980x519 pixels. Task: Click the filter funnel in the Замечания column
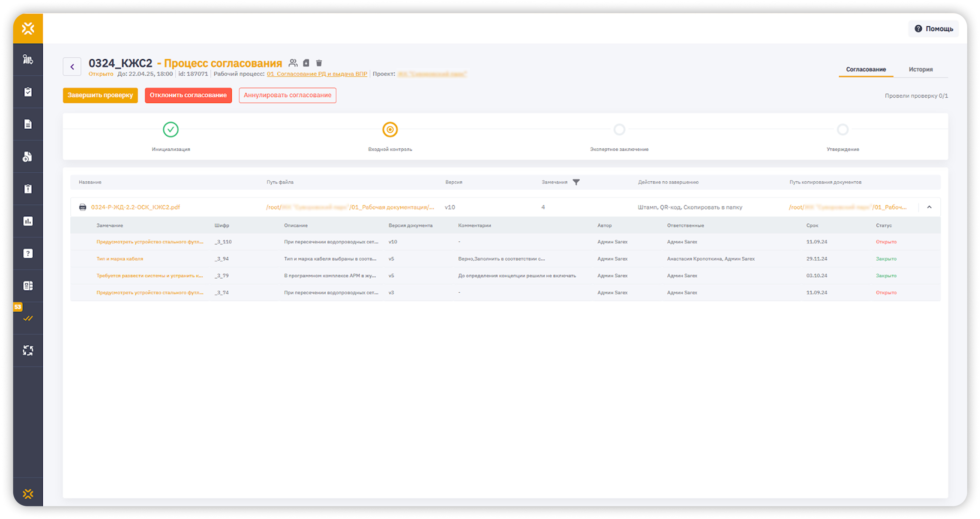click(576, 182)
